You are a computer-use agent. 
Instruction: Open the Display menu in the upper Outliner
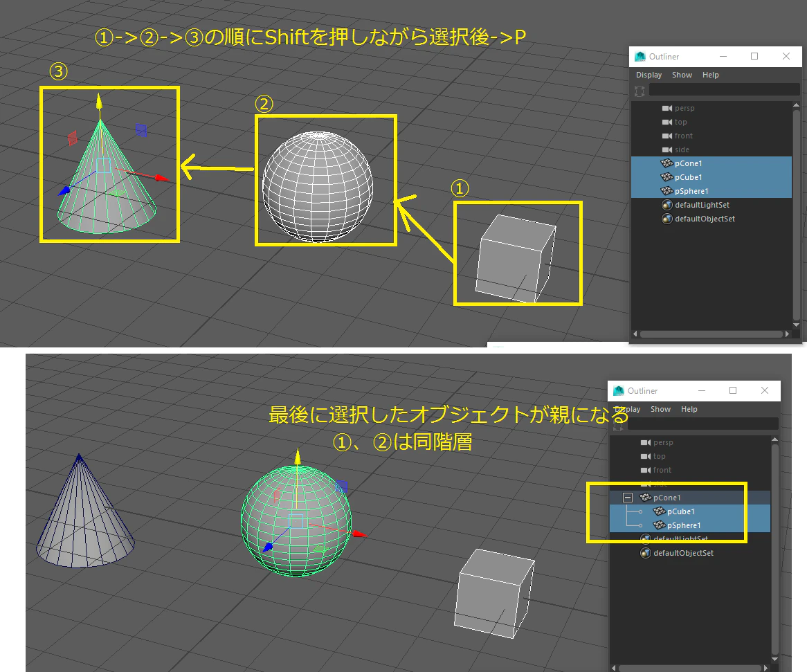point(649,75)
